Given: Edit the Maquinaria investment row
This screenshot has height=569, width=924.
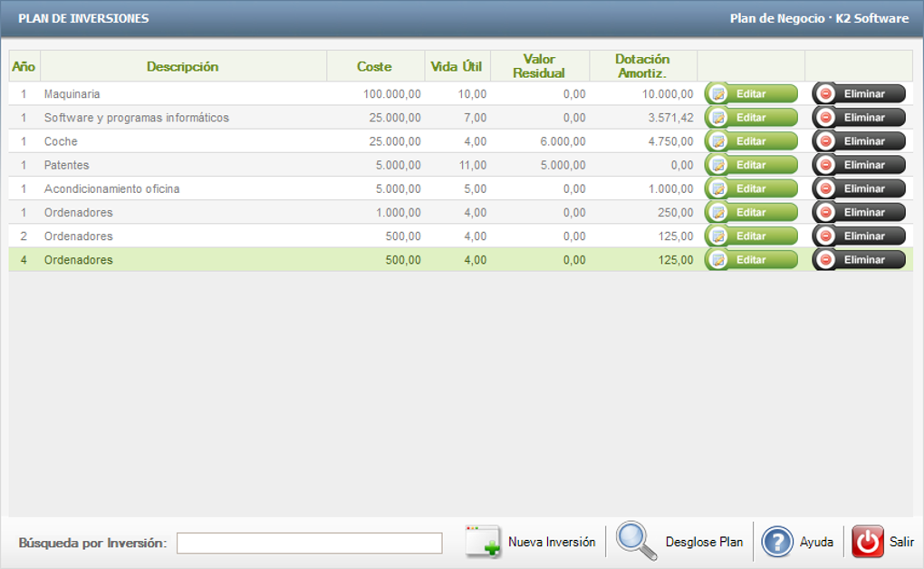Looking at the screenshot, I should pos(751,93).
